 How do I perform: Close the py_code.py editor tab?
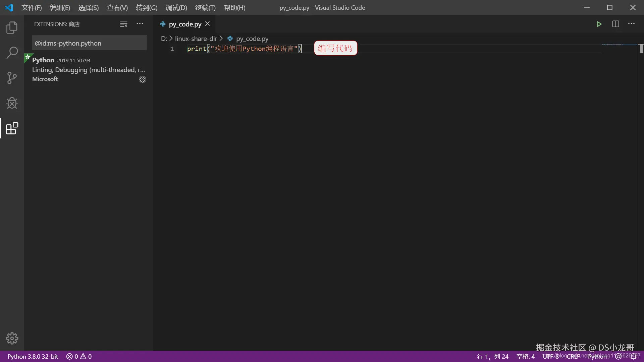208,24
